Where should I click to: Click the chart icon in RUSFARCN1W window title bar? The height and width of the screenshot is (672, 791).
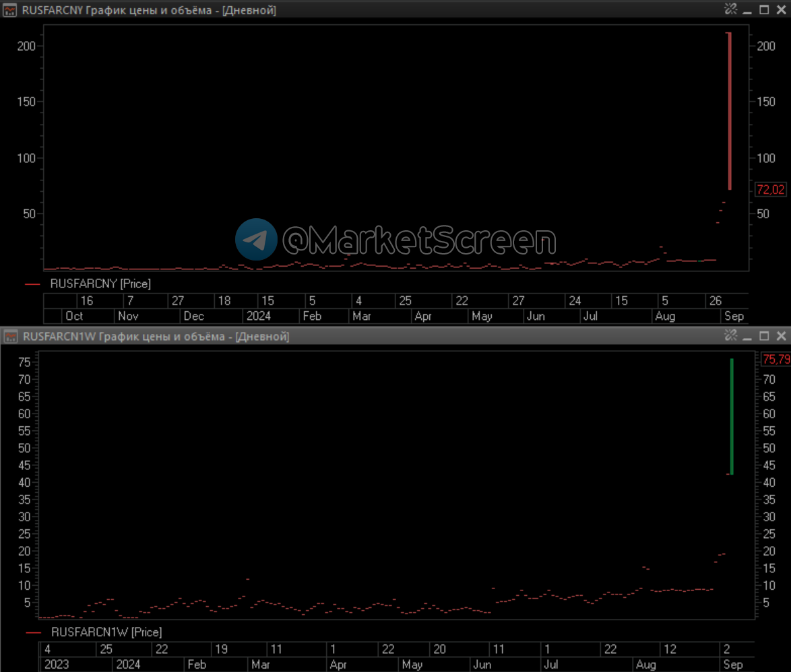pos(10,336)
